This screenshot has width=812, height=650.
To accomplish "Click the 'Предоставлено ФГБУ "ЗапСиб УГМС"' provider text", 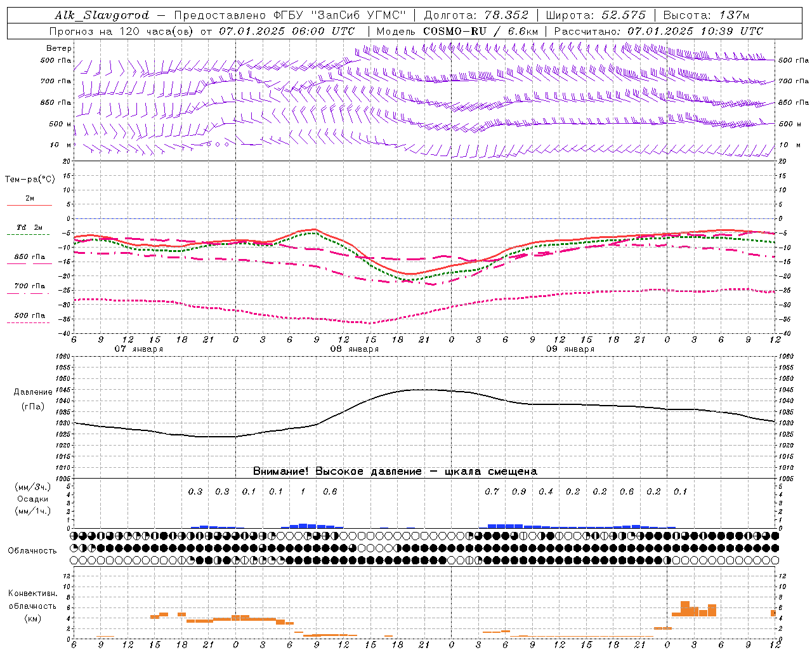I will pos(290,15).
